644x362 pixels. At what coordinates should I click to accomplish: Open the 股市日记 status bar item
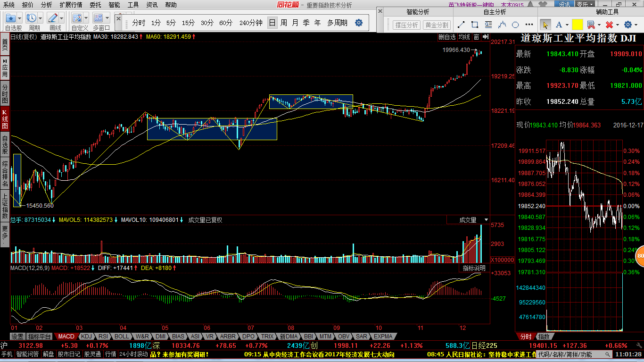(69, 354)
